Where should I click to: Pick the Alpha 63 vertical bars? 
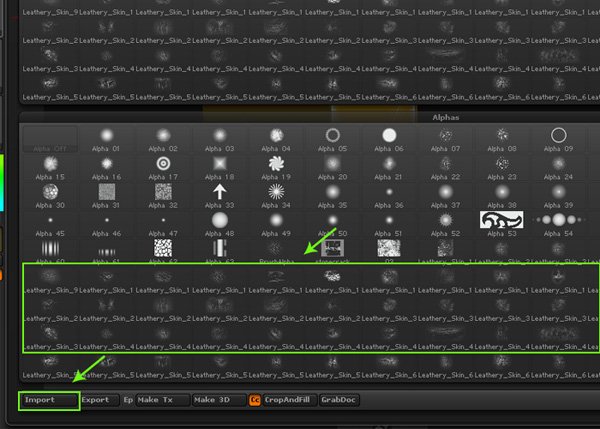pyautogui.click(x=219, y=251)
